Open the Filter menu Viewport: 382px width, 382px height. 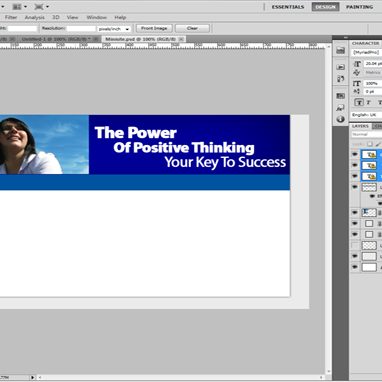[11, 17]
